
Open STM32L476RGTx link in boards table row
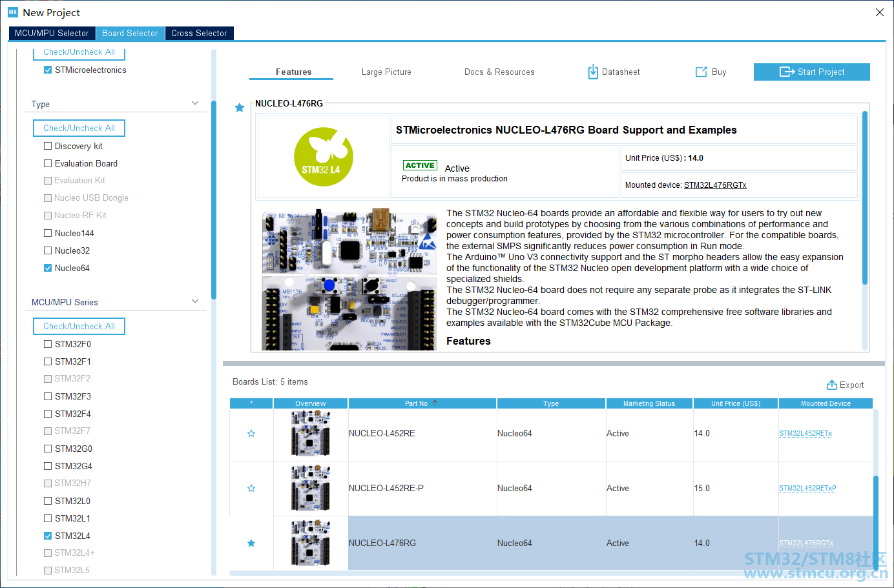tap(806, 543)
